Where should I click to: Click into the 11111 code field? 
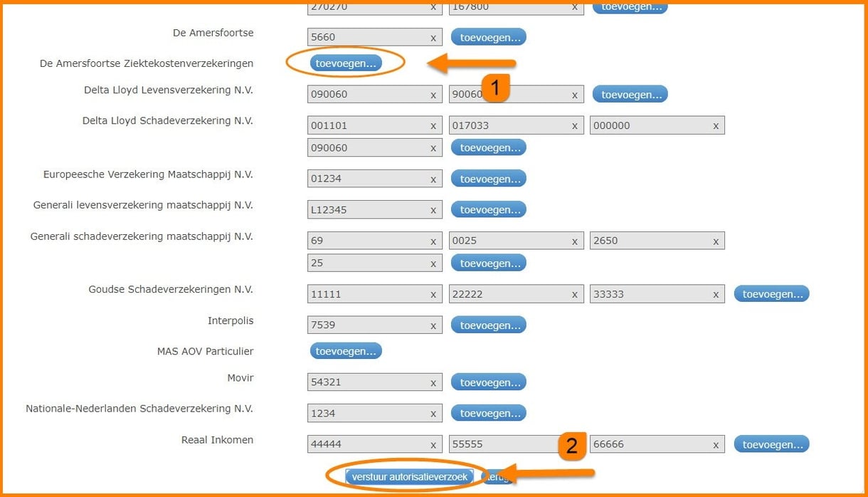point(374,294)
